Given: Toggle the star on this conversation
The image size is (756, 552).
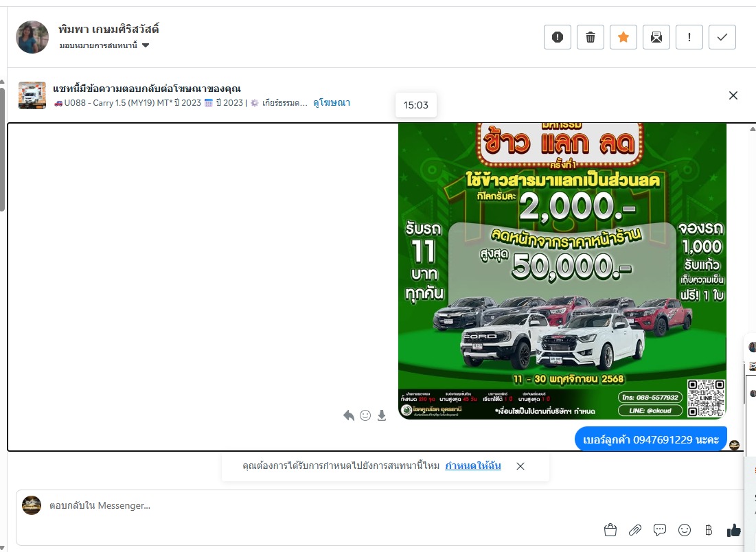Looking at the screenshot, I should pyautogui.click(x=623, y=37).
